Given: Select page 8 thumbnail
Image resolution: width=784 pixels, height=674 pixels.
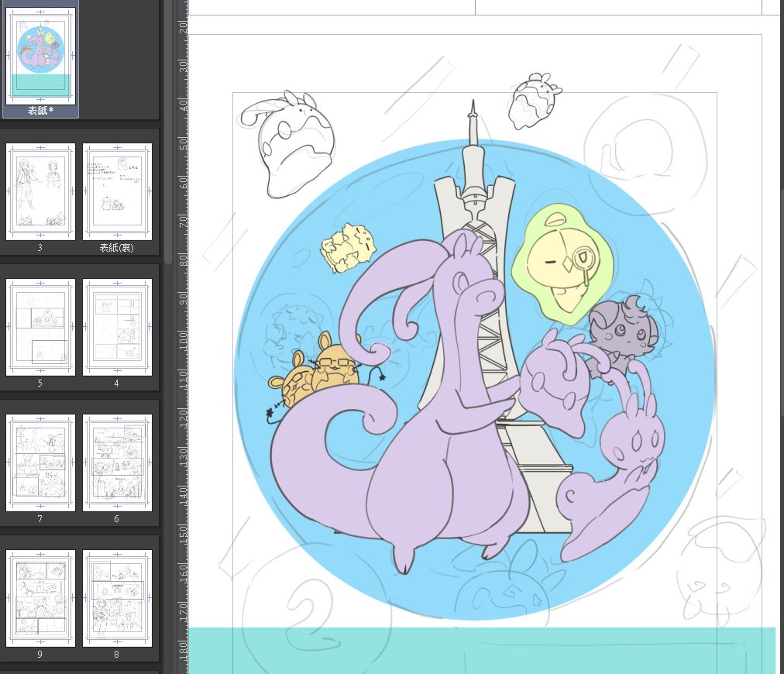Looking at the screenshot, I should point(117,598).
